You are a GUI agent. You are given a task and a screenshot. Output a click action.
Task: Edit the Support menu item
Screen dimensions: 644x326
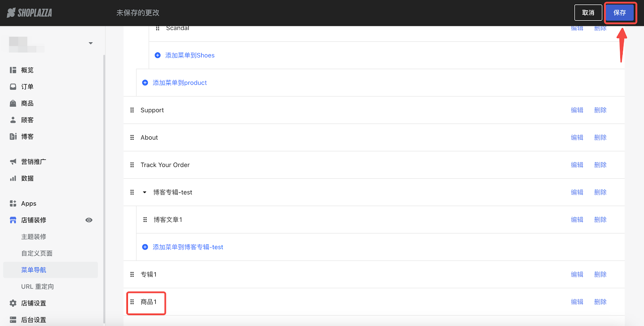pyautogui.click(x=577, y=110)
